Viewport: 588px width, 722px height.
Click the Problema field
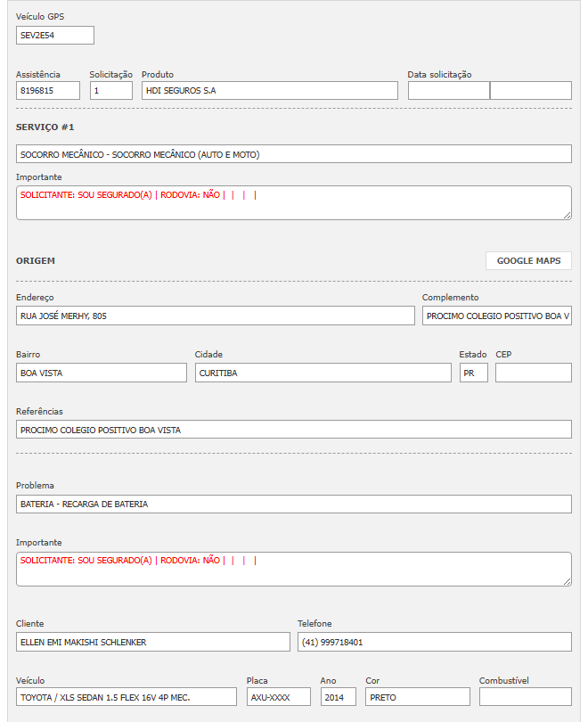tap(294, 504)
